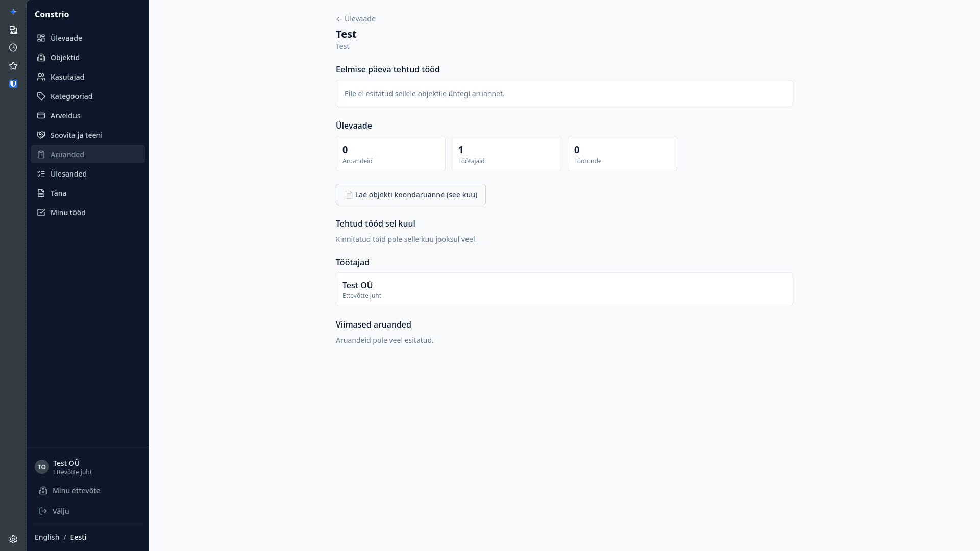Click the Test OÜ user name in the sidebar footer
This screenshot has width=980, height=551.
[66, 463]
